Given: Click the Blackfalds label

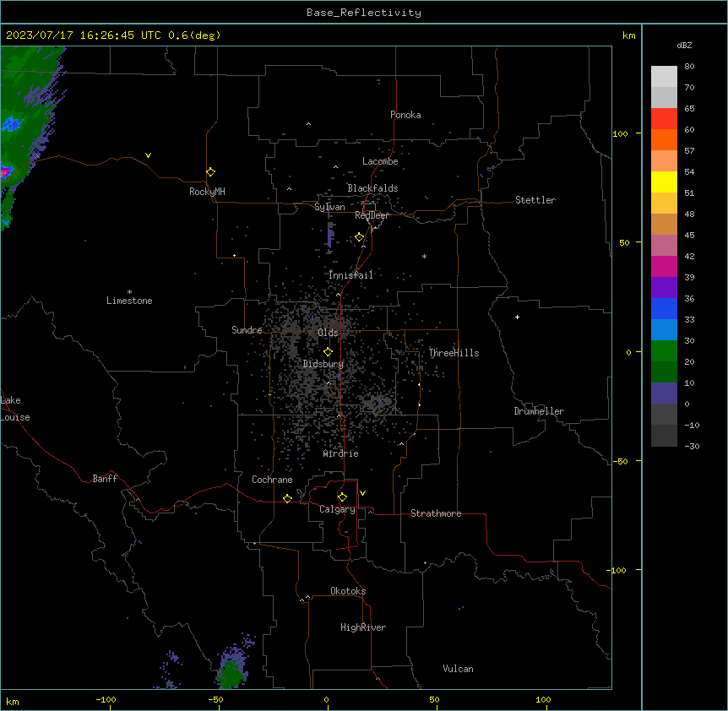Looking at the screenshot, I should [372, 188].
